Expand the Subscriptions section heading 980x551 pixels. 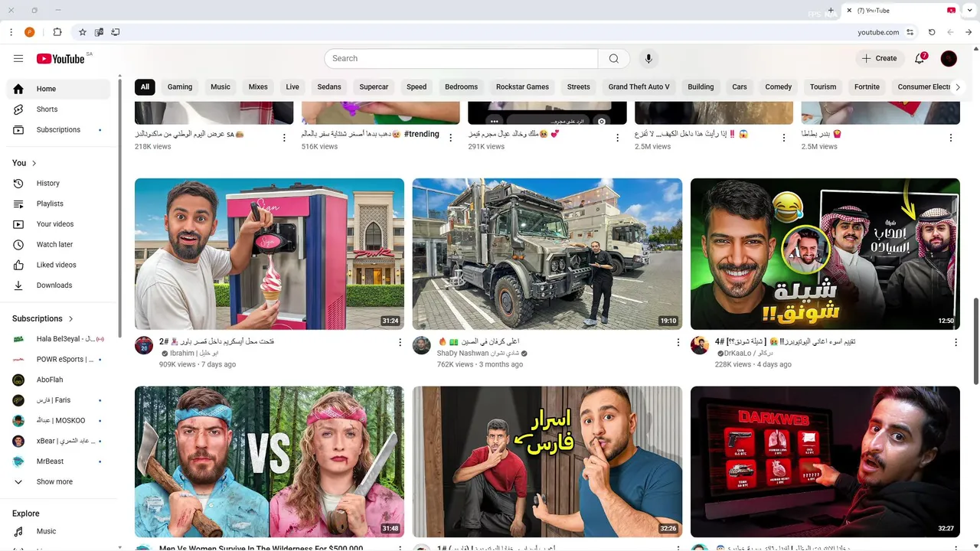(43, 318)
